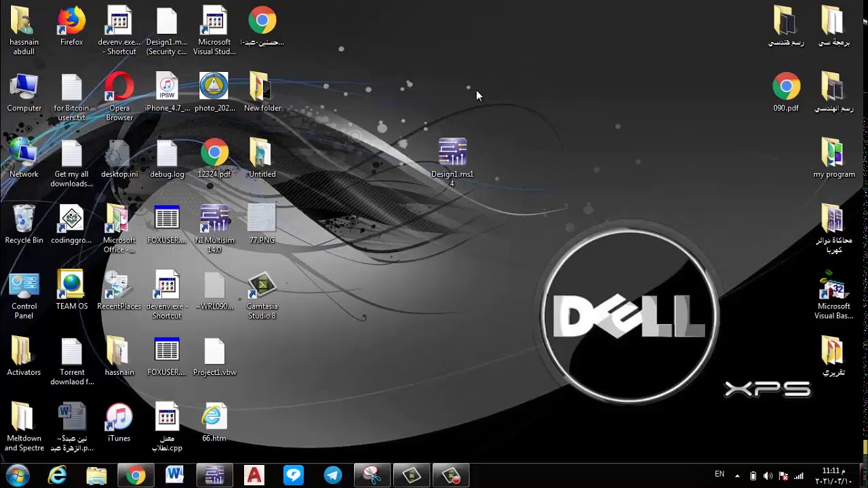868x488 pixels.
Task: Select the 77.PNG image file
Action: [262, 226]
